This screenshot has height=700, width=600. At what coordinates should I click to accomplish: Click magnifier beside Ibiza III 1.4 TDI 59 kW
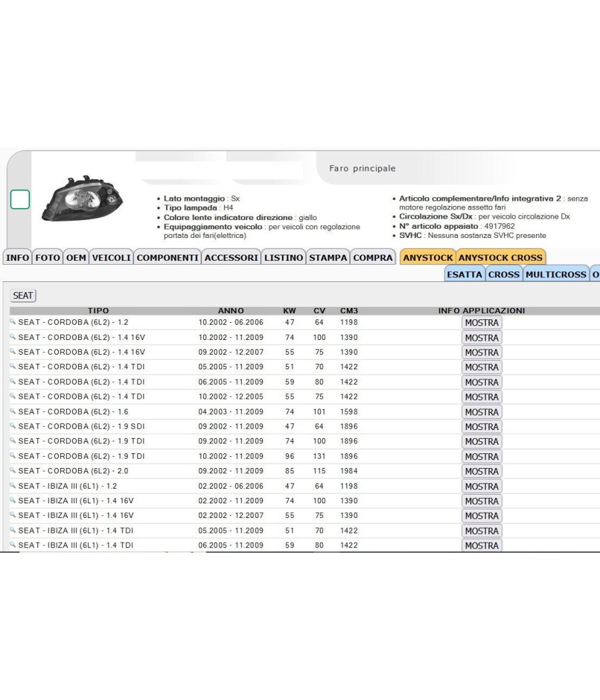click(x=13, y=545)
